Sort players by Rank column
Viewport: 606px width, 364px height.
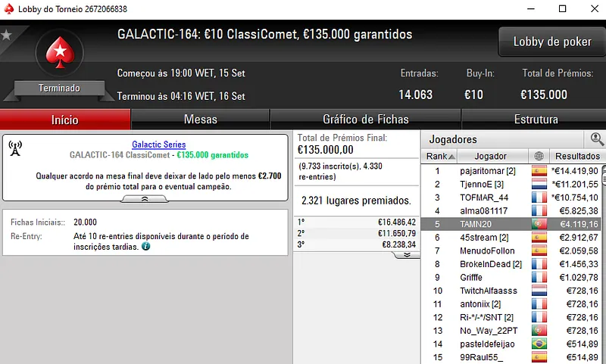coord(441,156)
